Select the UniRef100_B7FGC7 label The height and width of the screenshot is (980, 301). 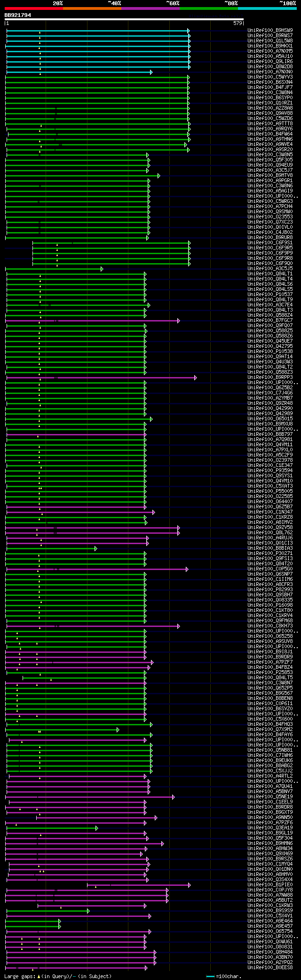coord(270,321)
